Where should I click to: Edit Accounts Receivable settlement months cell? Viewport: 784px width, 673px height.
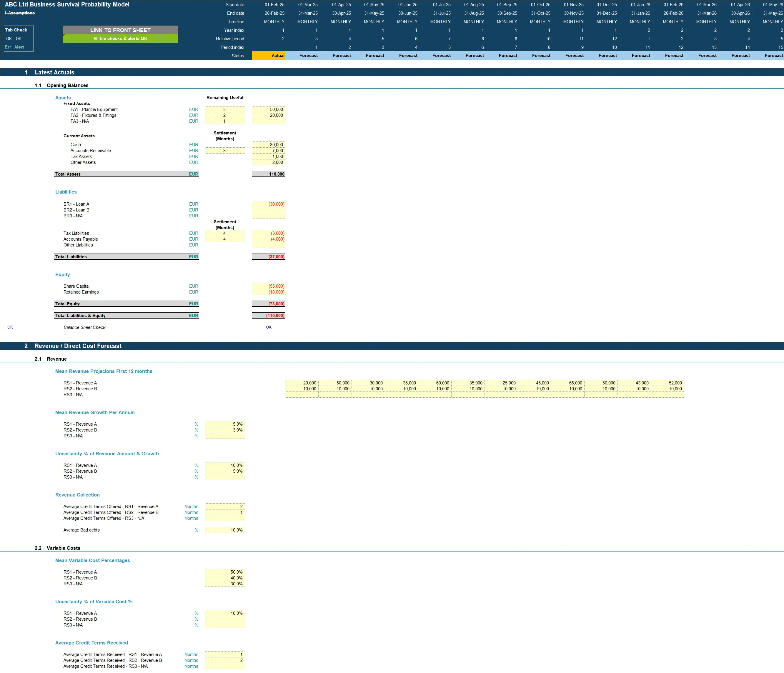[x=225, y=151]
